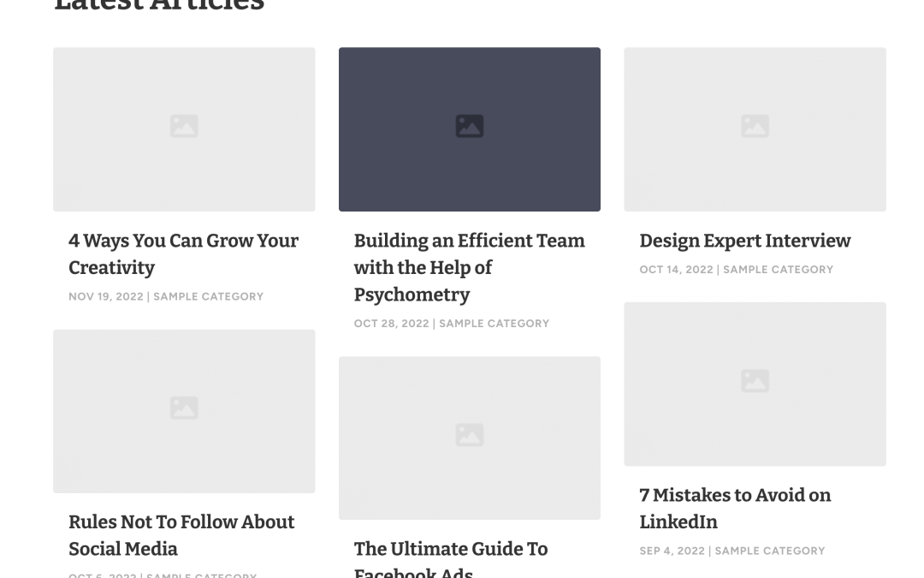Click Sample Category under Oct 14, 2022
Viewport: 924px width, 578px height.
click(778, 270)
